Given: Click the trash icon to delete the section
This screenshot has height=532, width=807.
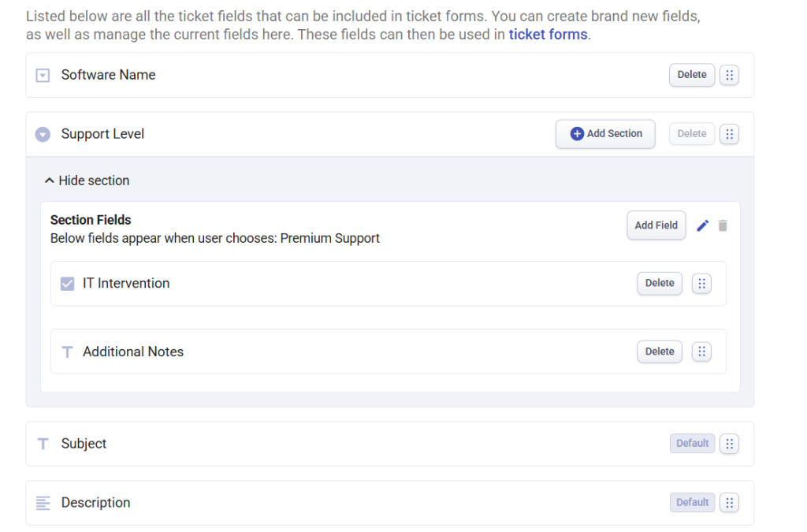Looking at the screenshot, I should [723, 225].
